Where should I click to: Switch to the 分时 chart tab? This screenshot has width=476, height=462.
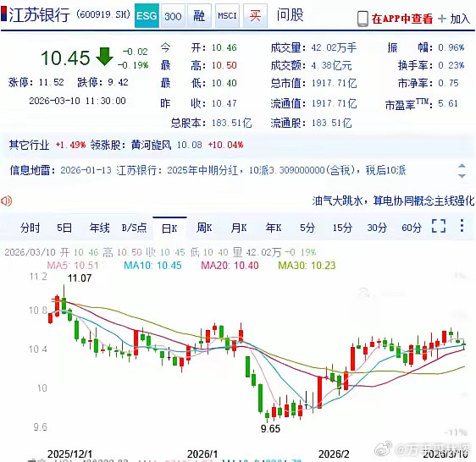(30, 228)
